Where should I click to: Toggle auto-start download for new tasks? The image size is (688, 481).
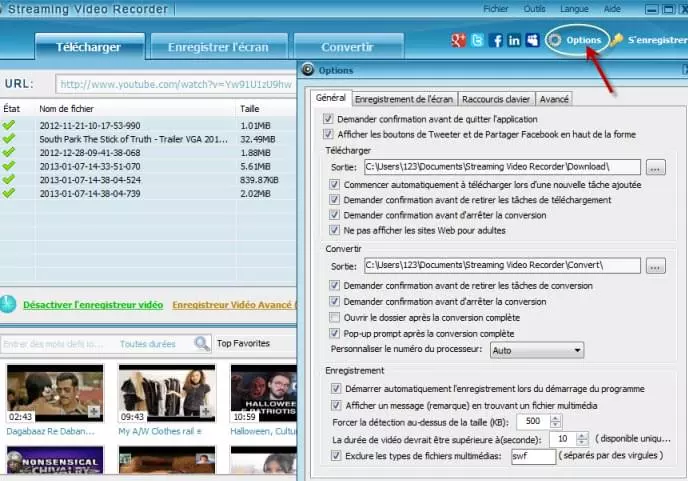334,184
